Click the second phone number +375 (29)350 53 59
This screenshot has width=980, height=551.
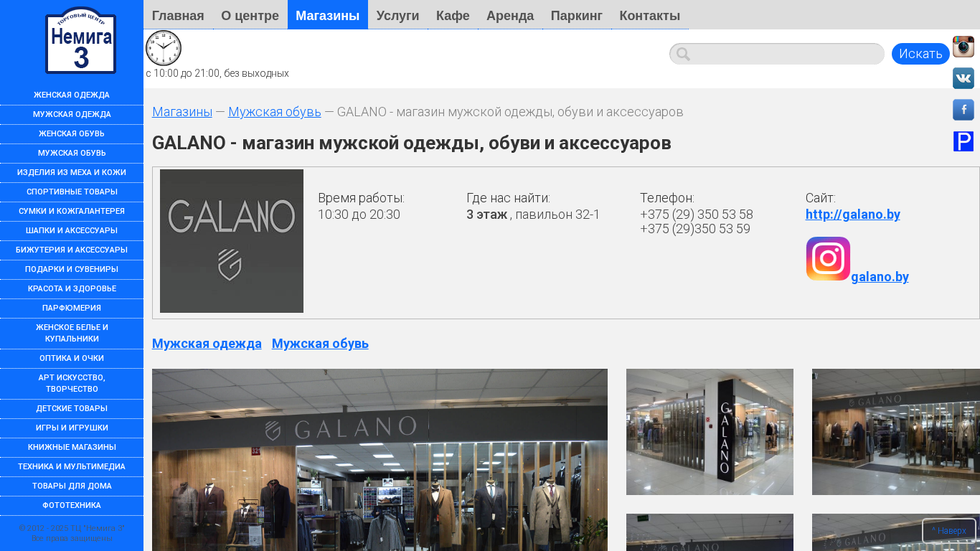(695, 230)
